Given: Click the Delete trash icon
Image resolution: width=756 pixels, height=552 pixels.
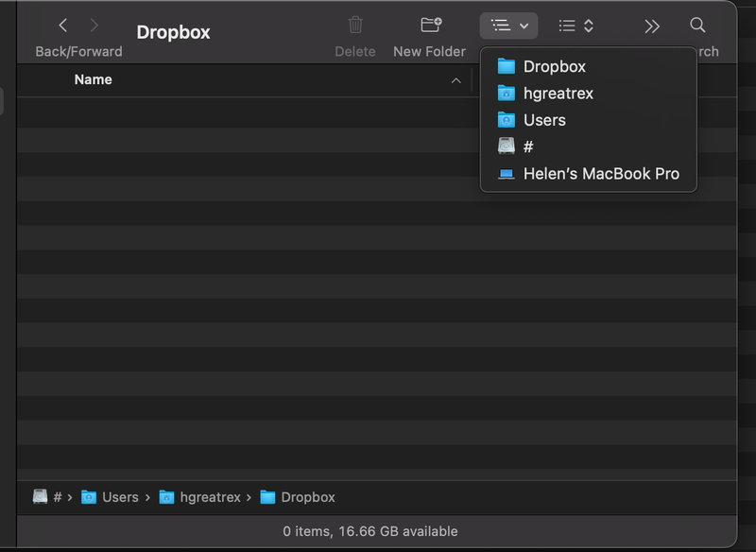Looking at the screenshot, I should coord(355,26).
